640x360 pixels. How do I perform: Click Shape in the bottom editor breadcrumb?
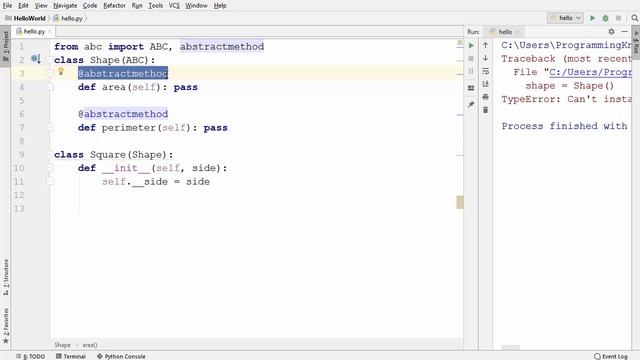[x=62, y=345]
